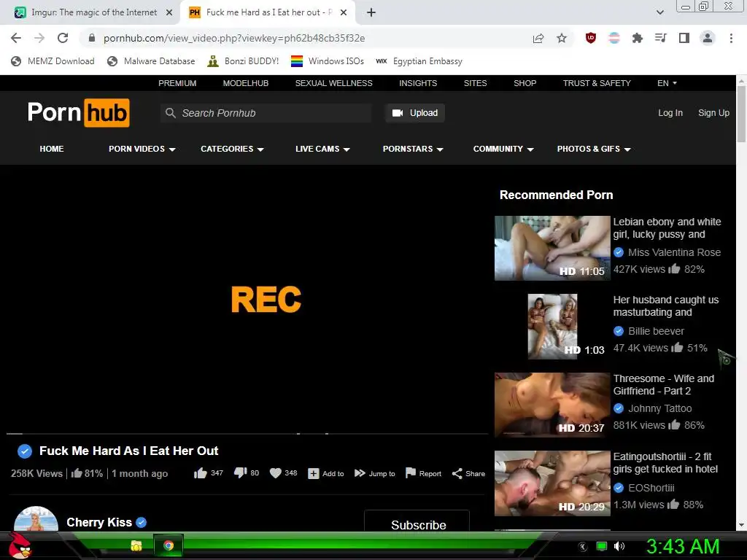Show hidden tray icons arrow

(x=583, y=547)
